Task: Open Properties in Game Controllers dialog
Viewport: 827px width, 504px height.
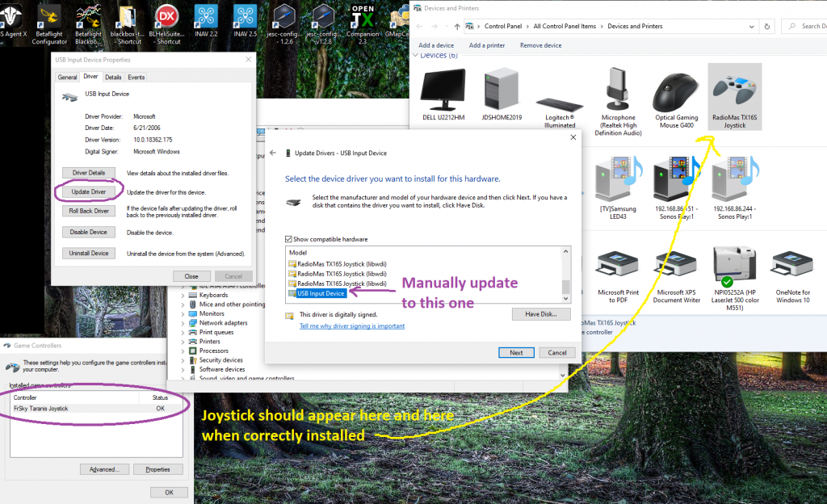Action: pos(157,469)
